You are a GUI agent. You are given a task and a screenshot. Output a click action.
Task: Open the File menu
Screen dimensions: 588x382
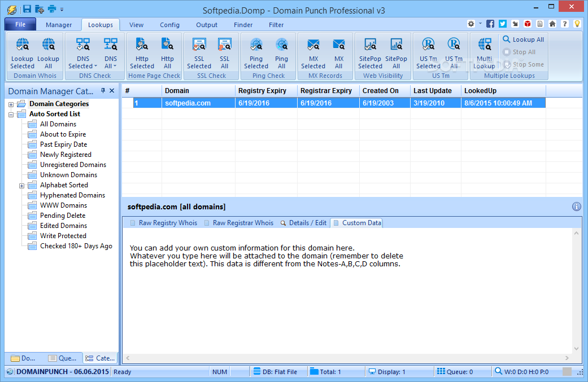(21, 24)
